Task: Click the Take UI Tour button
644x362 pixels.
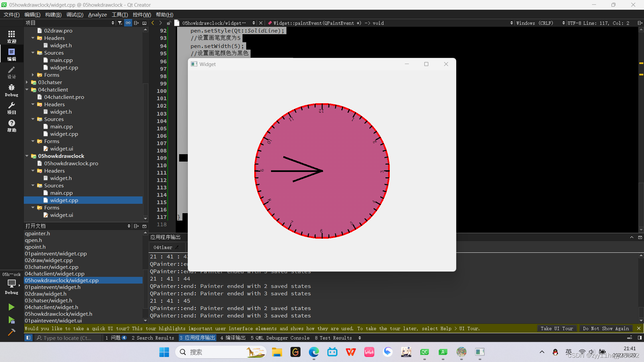Action: (x=557, y=328)
